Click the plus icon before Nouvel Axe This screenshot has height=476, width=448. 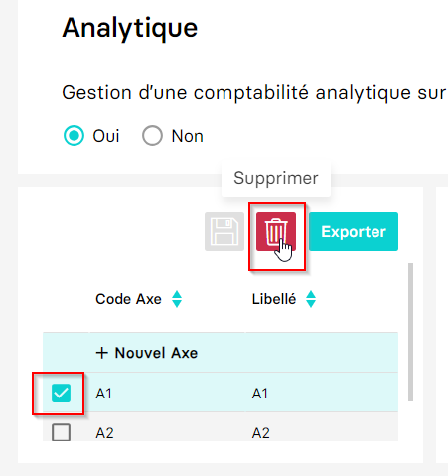click(102, 353)
